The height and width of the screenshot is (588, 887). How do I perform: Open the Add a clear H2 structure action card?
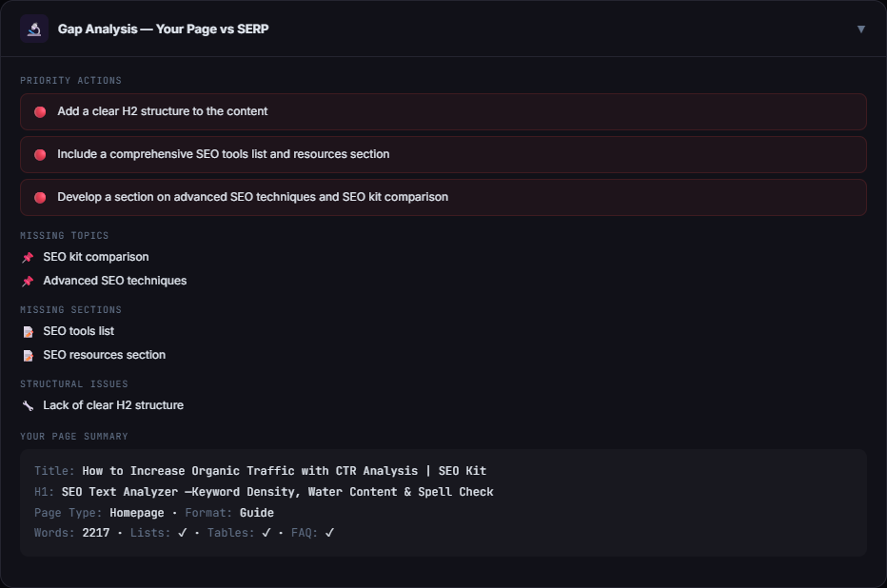[x=443, y=111]
